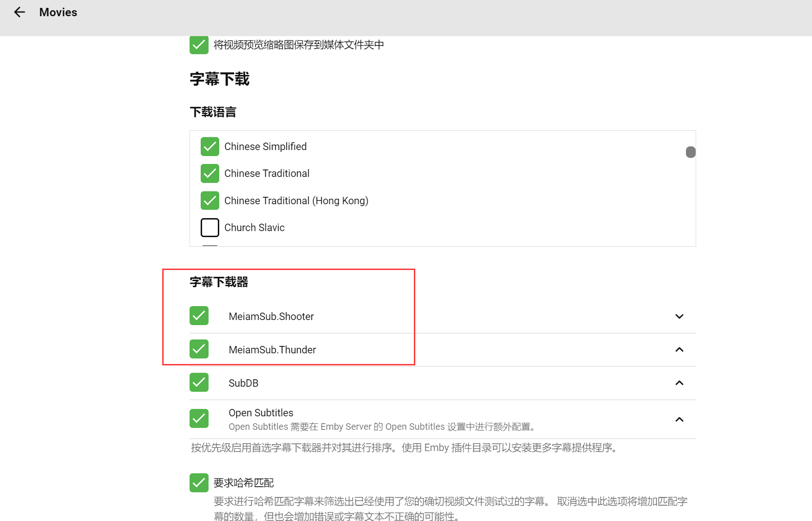Screen dimensions: 812x521
Task: Click the Church Slavic label
Action: 254,227
